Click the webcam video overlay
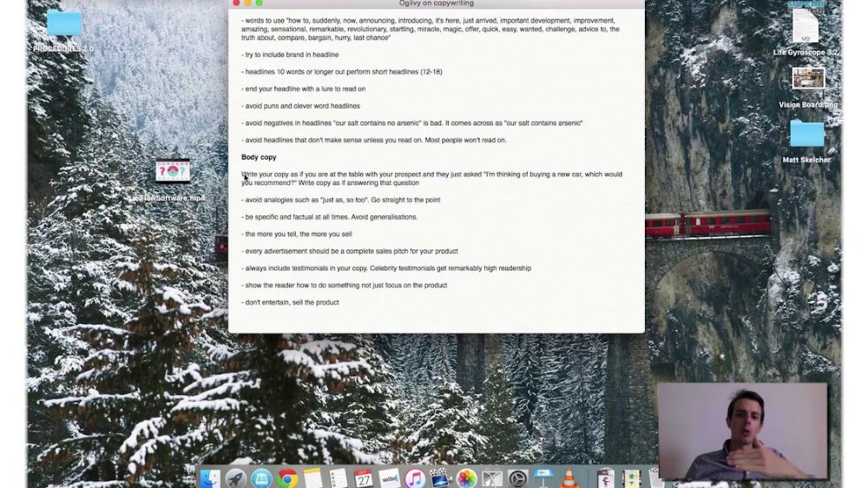868x488 pixels. 743,431
